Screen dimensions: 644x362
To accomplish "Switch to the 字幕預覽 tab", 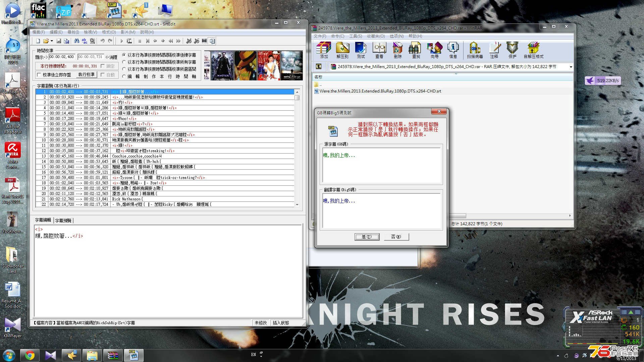I will (x=63, y=221).
